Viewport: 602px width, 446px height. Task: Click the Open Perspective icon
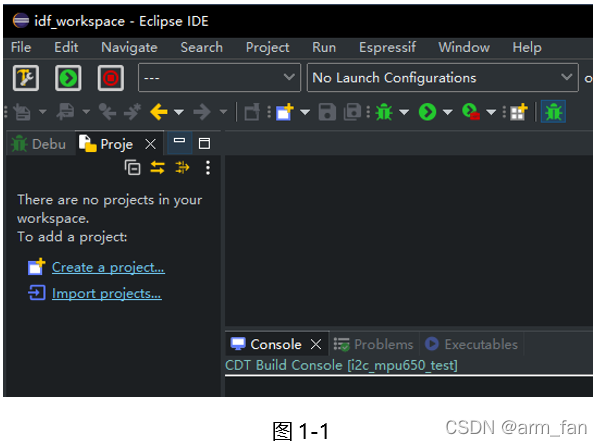click(x=519, y=112)
